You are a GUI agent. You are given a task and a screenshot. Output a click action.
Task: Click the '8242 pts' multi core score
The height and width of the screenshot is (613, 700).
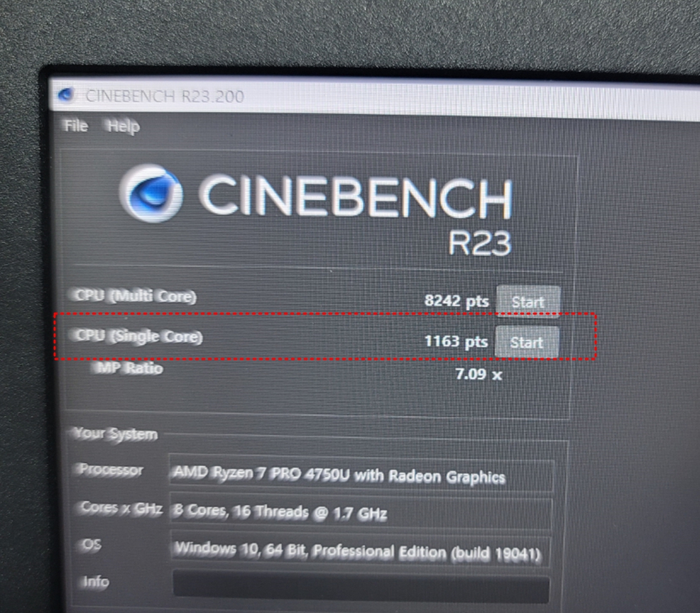[x=456, y=301]
